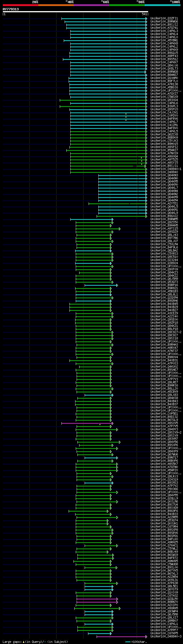Select the UniRef100_A9SXV5 label
This screenshot has width=183, height=644.
tap(164, 423)
